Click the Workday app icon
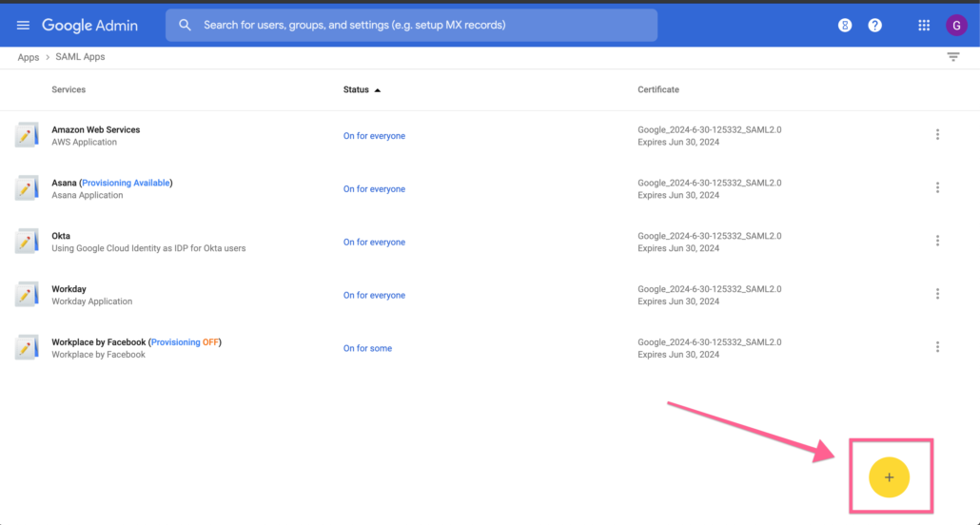980x525 pixels. [x=27, y=295]
